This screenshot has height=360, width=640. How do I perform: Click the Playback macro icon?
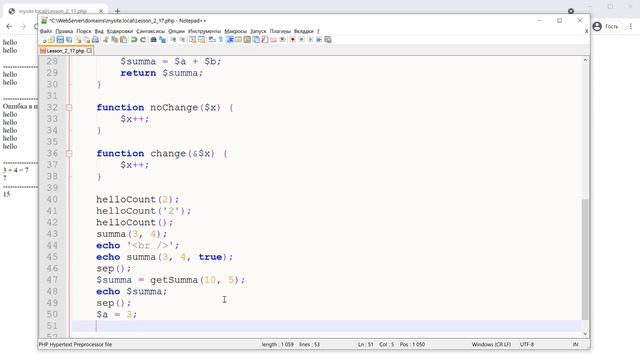pos(310,40)
